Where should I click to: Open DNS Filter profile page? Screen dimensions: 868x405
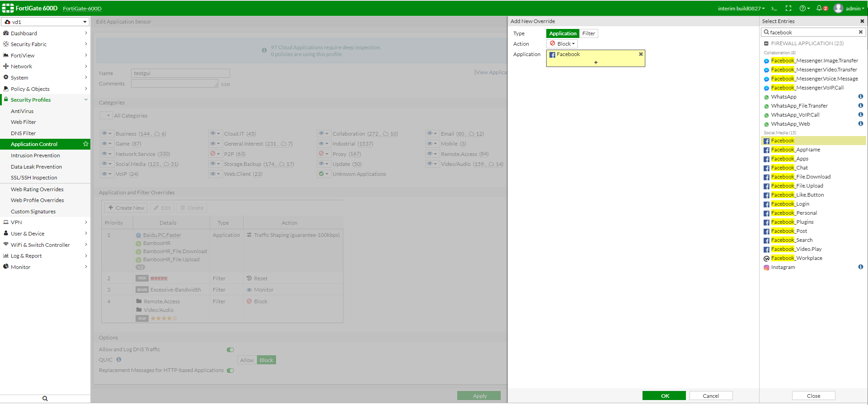(x=23, y=133)
